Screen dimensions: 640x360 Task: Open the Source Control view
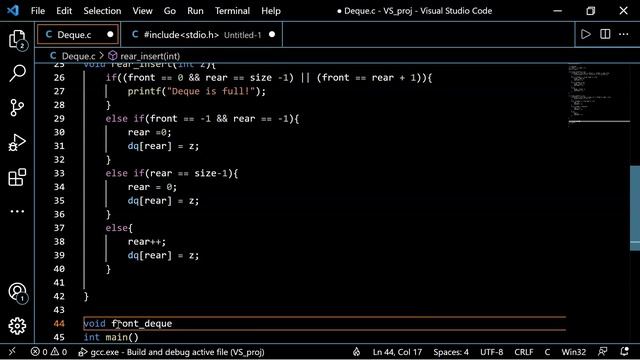[17, 108]
